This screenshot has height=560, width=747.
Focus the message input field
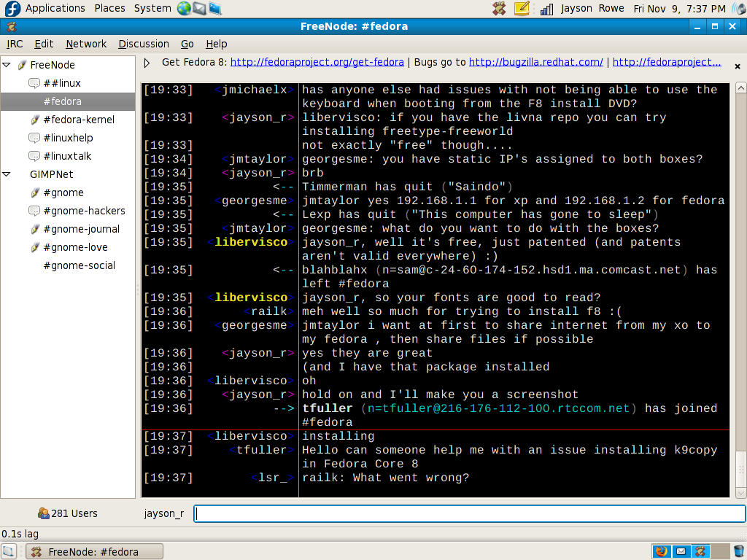(469, 513)
